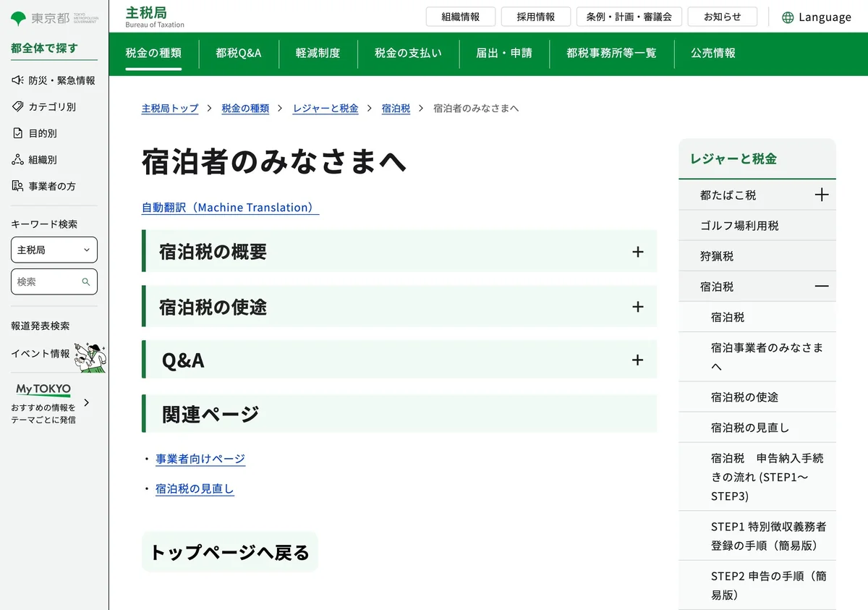868x610 pixels.
Task: Select the 事業者の方 building icon
Action: tap(18, 186)
